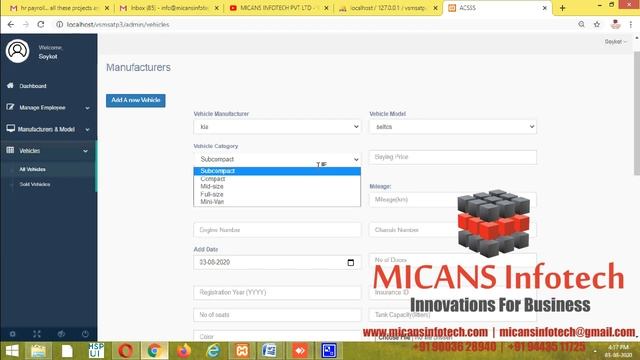The width and height of the screenshot is (640, 360).
Task: Open Firefox from the taskbar
Action: point(184,351)
